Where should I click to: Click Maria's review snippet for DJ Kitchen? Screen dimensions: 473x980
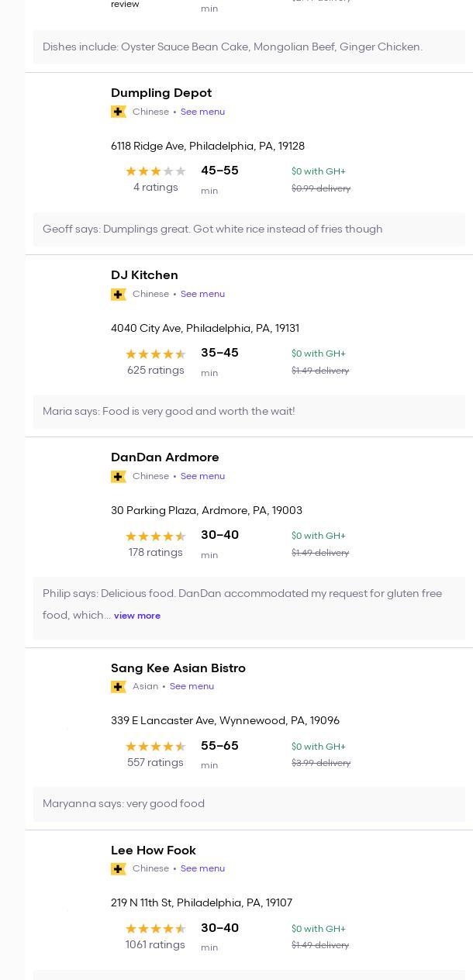pos(169,412)
